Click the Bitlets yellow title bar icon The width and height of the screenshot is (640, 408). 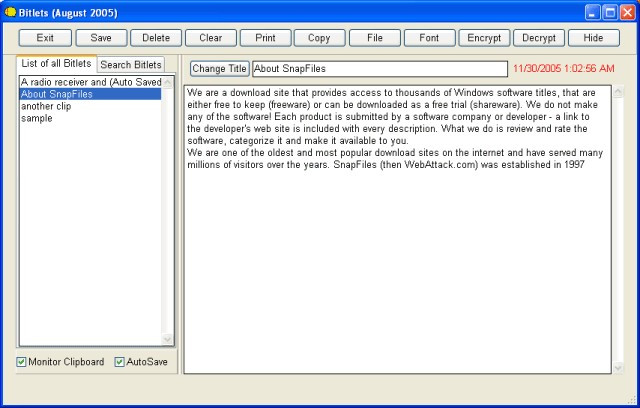(10, 12)
